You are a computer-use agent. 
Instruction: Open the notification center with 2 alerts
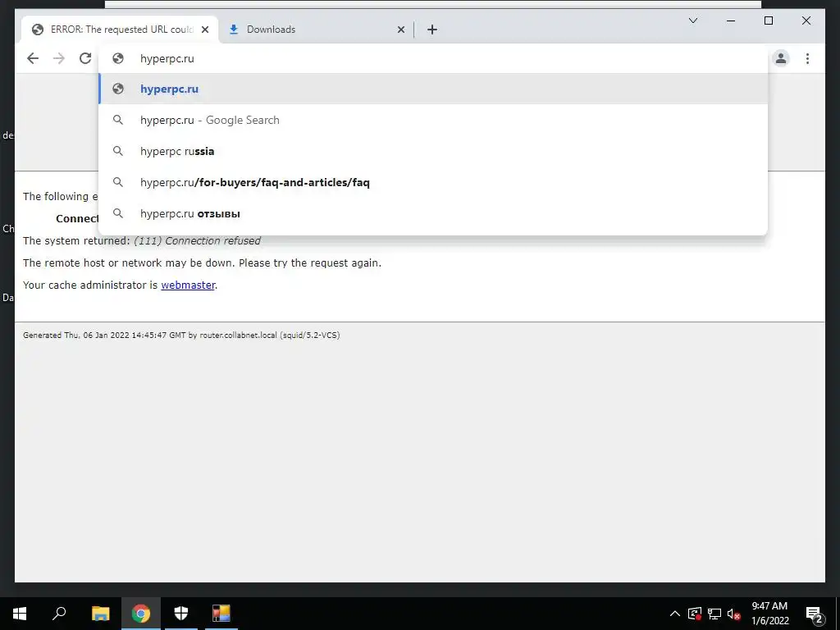[814, 614]
